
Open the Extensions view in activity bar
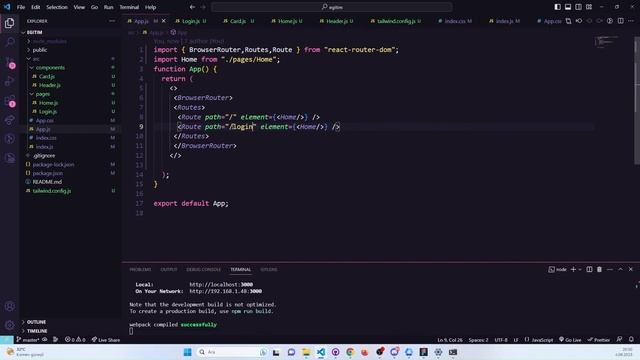point(9,100)
